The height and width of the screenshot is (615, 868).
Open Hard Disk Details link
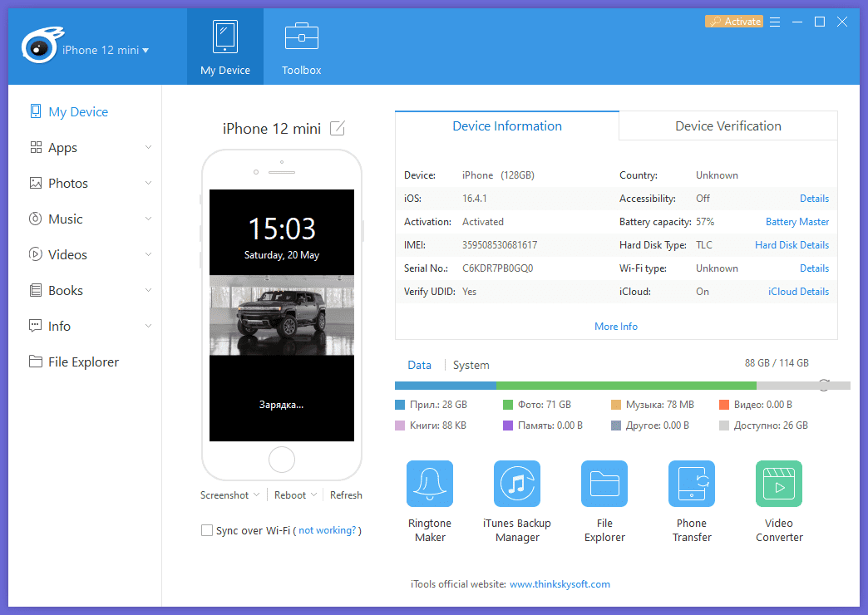792,244
